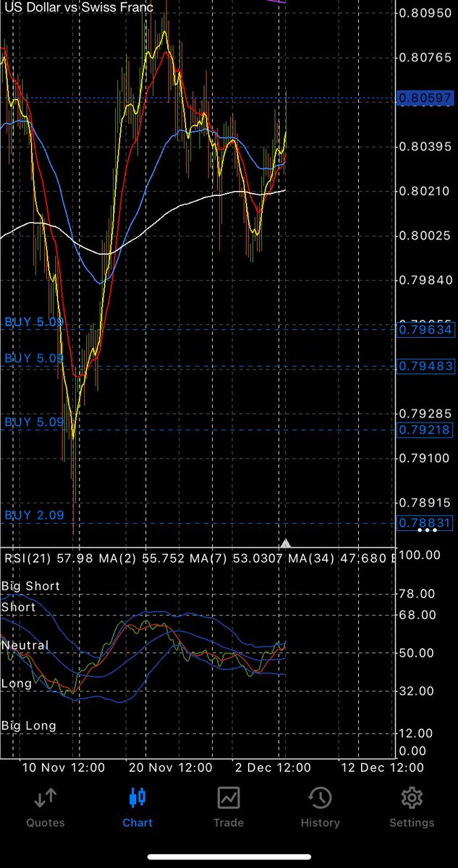Tap the three-dots handle above indicator pane

click(428, 531)
